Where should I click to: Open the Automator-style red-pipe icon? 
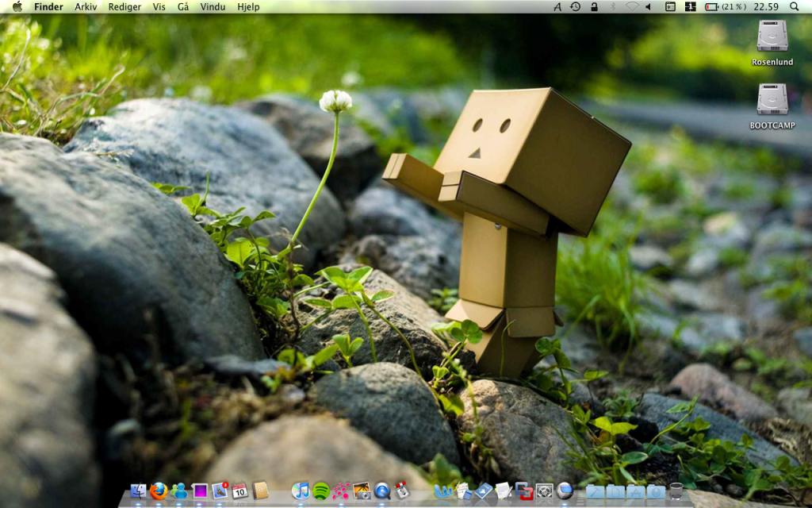pyautogui.click(x=402, y=491)
